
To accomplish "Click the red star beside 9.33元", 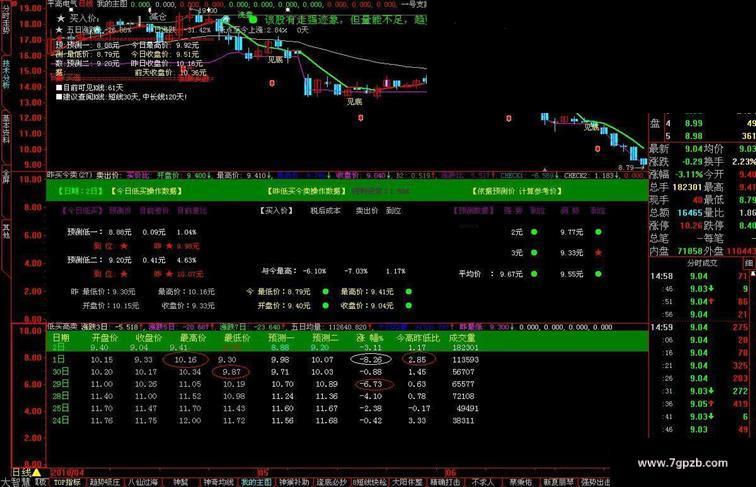I will (598, 253).
